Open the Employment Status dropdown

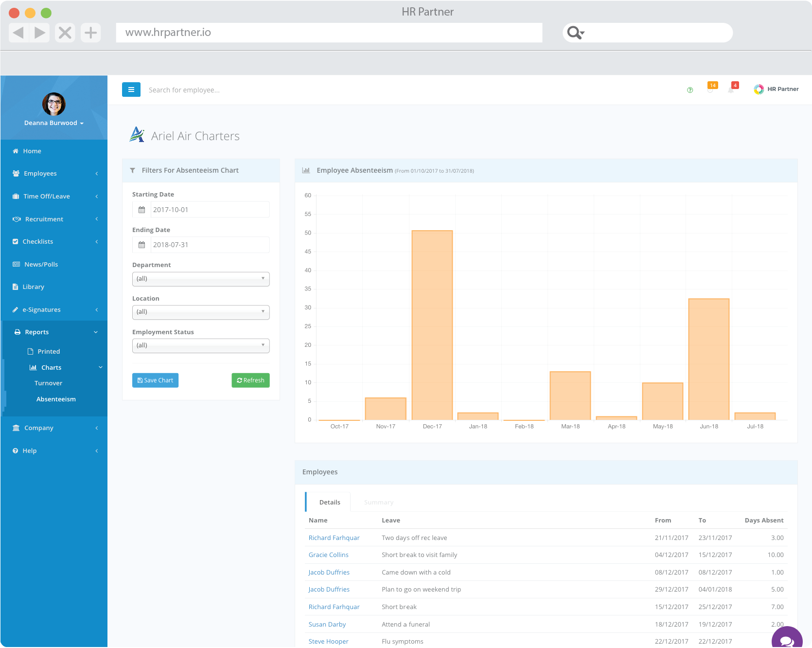[x=201, y=345]
